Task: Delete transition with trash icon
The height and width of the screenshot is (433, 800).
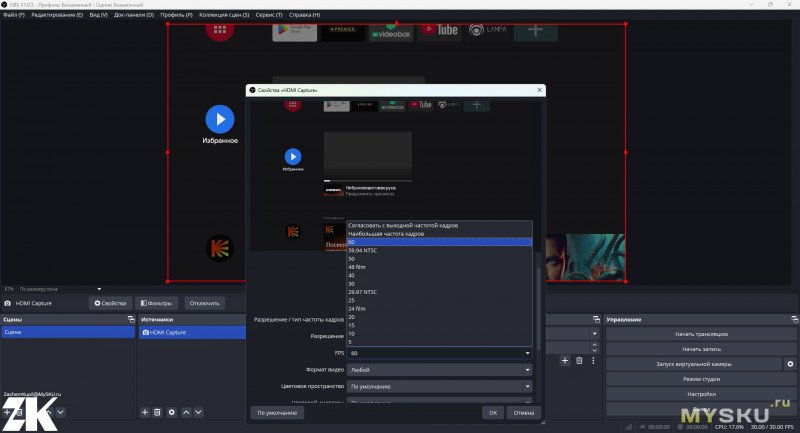Action: [x=579, y=361]
